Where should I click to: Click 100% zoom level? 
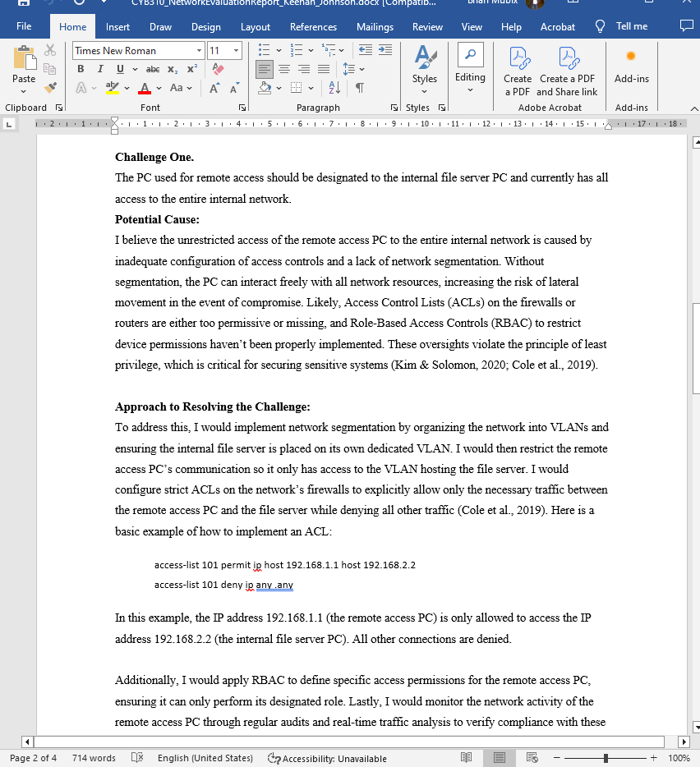click(x=679, y=758)
